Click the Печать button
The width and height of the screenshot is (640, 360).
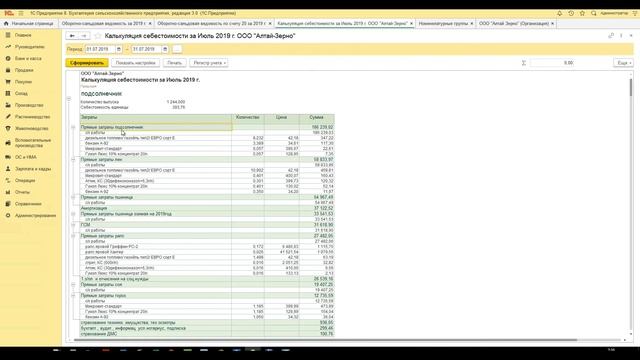(175, 63)
